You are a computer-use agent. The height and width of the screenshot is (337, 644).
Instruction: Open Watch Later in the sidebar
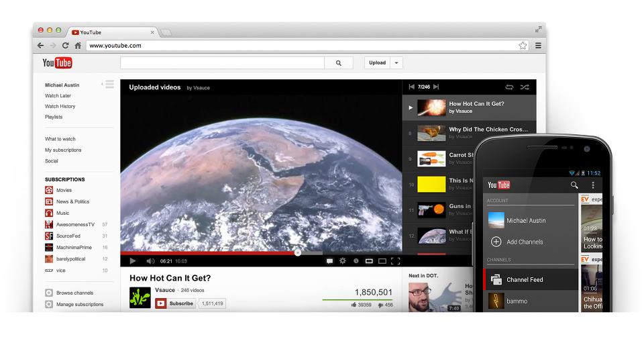tap(58, 96)
